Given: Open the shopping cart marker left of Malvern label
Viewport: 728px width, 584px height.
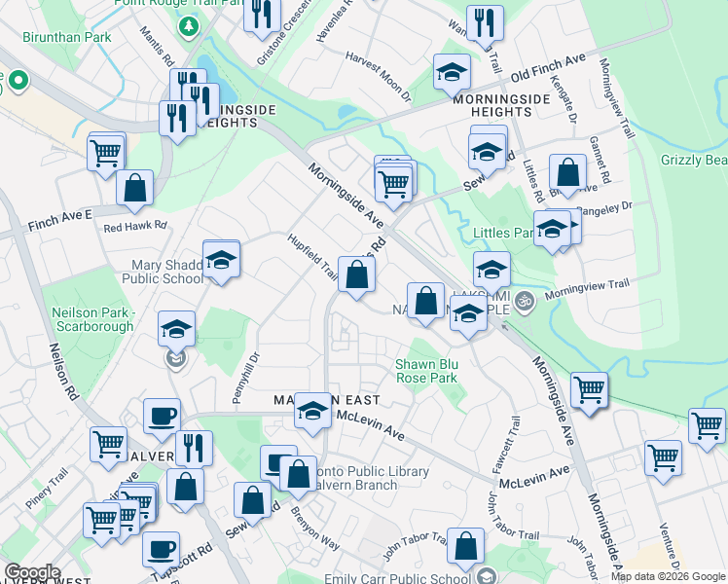Looking at the screenshot, I should click(109, 445).
